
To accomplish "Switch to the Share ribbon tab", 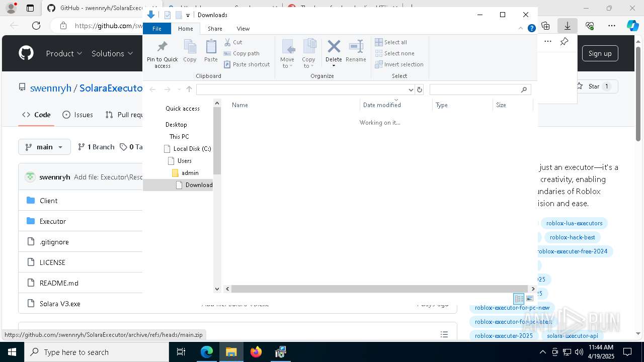I will (x=215, y=29).
